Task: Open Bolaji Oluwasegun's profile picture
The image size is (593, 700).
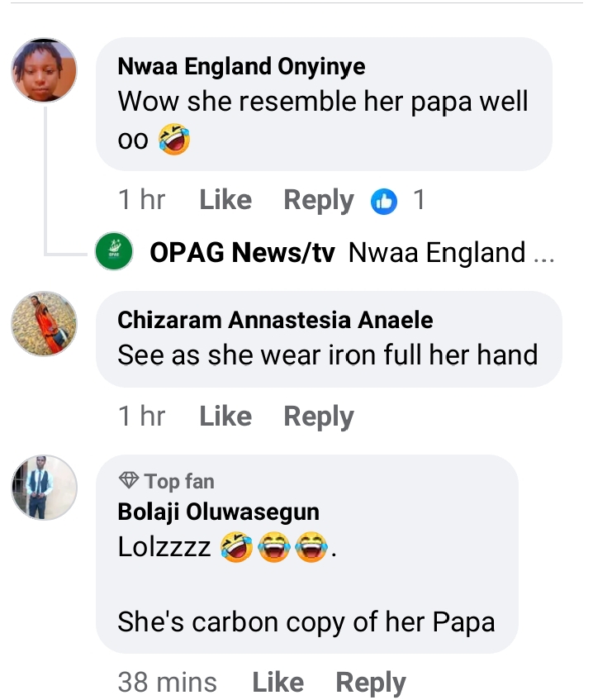Action: (44, 488)
